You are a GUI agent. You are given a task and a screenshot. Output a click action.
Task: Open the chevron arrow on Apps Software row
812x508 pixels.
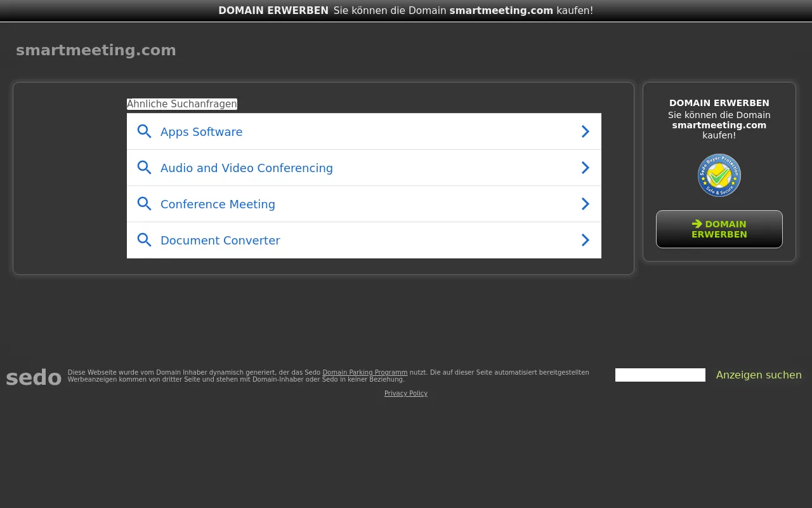(586, 131)
